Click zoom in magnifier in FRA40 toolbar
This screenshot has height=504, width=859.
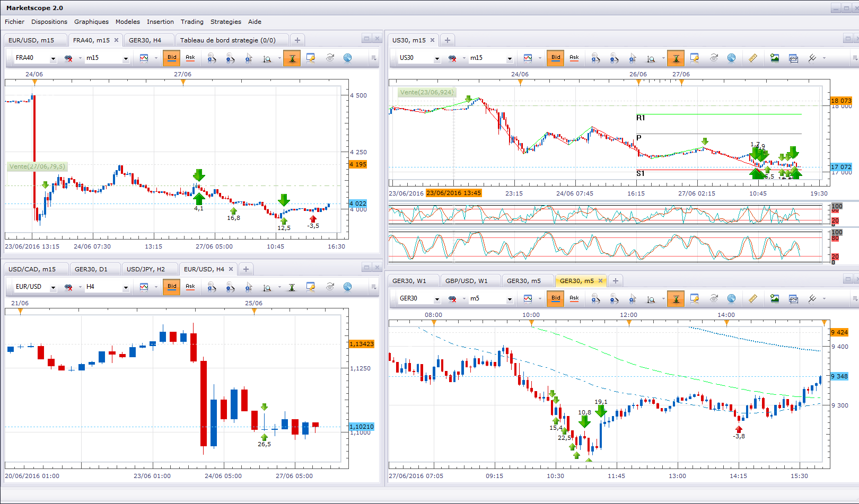pyautogui.click(x=212, y=58)
